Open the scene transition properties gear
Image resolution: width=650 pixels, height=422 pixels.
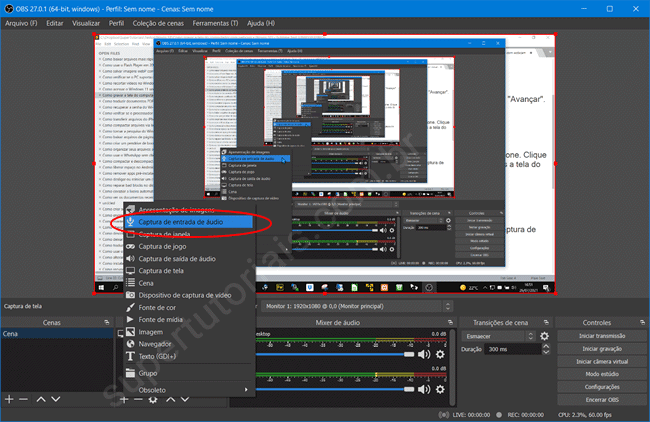point(545,336)
